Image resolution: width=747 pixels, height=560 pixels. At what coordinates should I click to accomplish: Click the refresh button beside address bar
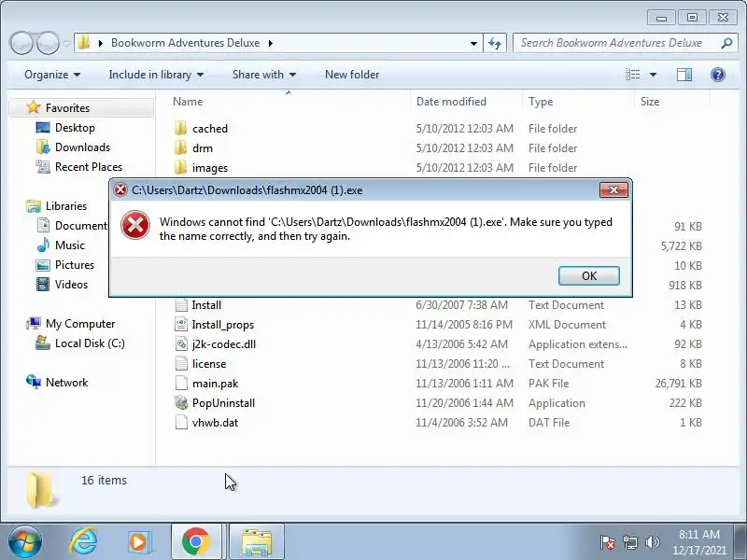[495, 43]
